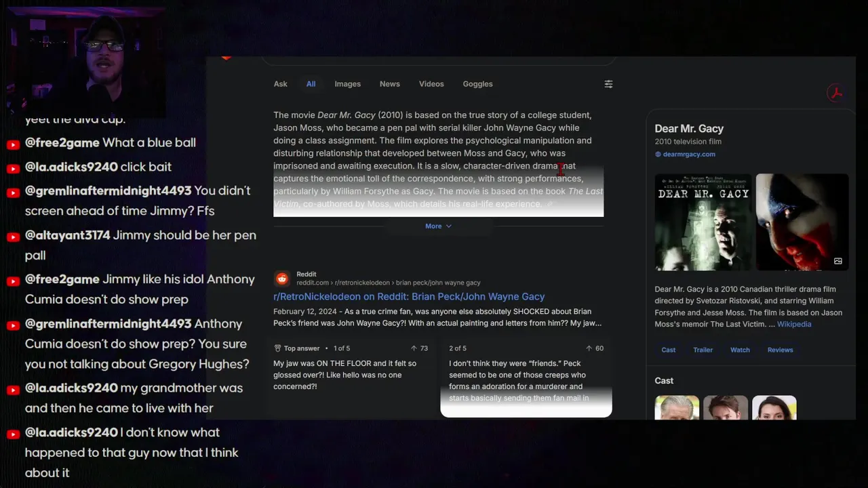Image resolution: width=868 pixels, height=488 pixels.
Task: Open the Wikipedia source link
Action: coord(794,324)
